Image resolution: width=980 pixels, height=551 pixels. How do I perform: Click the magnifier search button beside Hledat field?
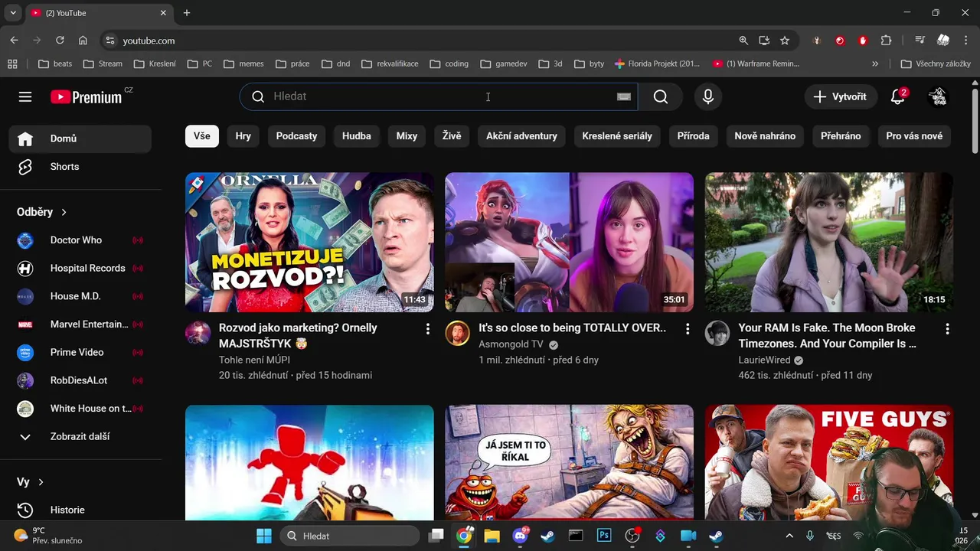pos(661,96)
